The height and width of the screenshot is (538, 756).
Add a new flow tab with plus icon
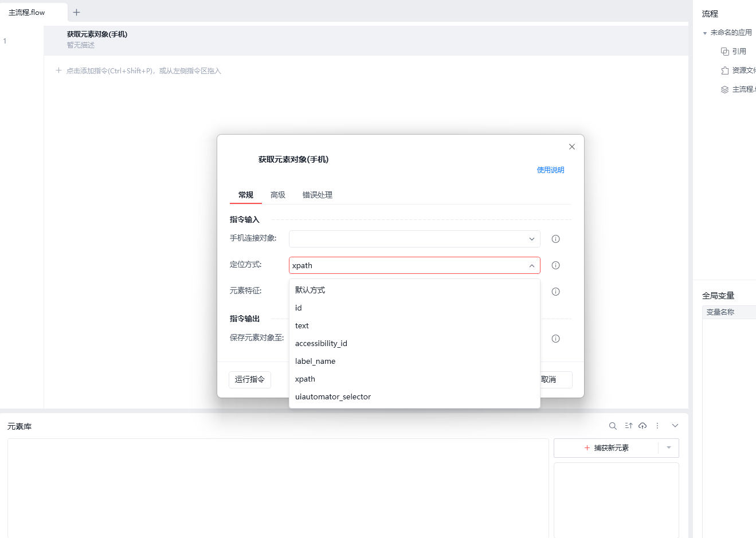coord(76,12)
